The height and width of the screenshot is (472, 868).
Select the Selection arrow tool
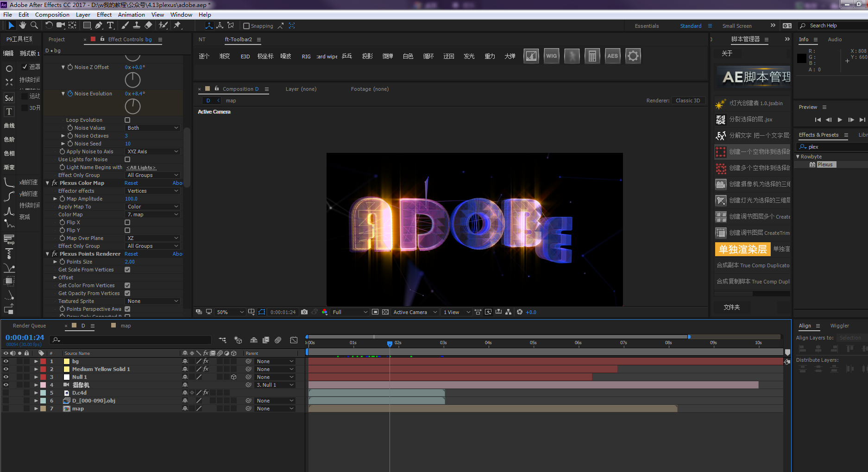tap(11, 25)
